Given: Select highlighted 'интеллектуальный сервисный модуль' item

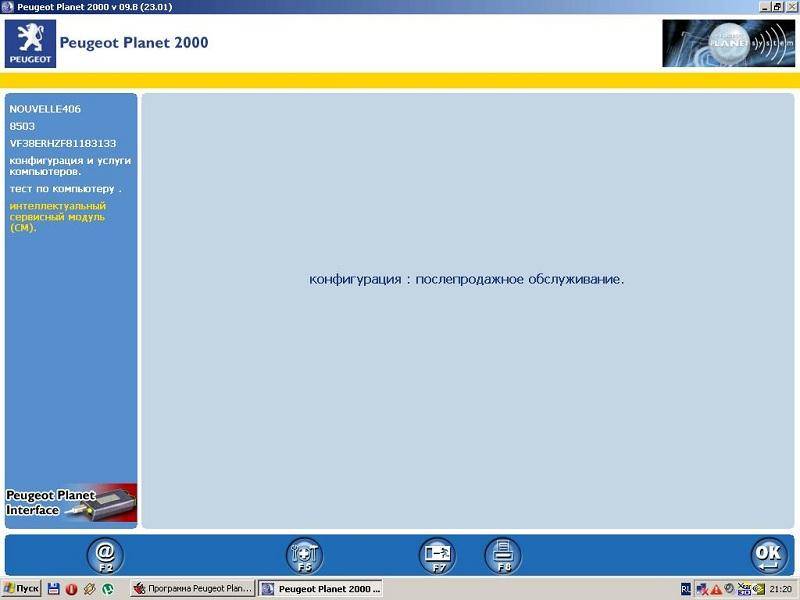Looking at the screenshot, I should [58, 217].
